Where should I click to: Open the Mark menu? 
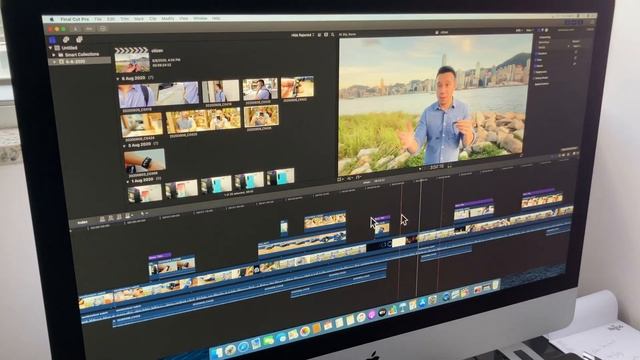(139, 19)
